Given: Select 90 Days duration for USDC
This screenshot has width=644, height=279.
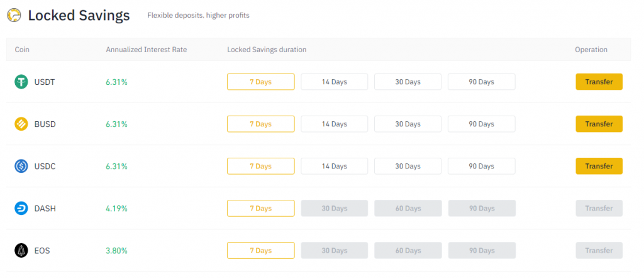Looking at the screenshot, I should pyautogui.click(x=481, y=166).
